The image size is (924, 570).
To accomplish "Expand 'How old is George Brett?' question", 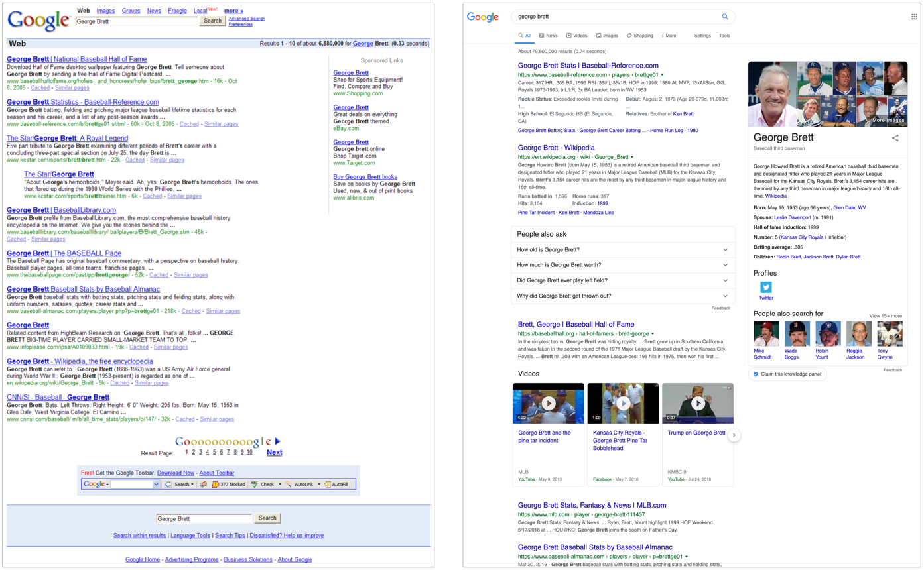I will (725, 250).
